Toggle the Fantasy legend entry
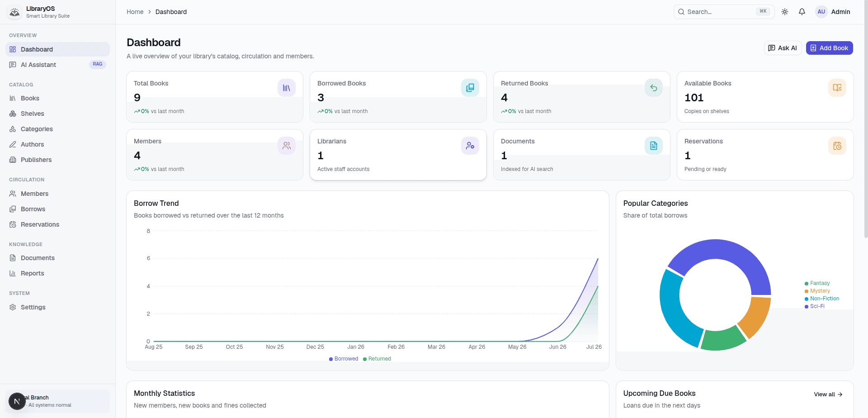Screen dimensions: 868x418 817,283
